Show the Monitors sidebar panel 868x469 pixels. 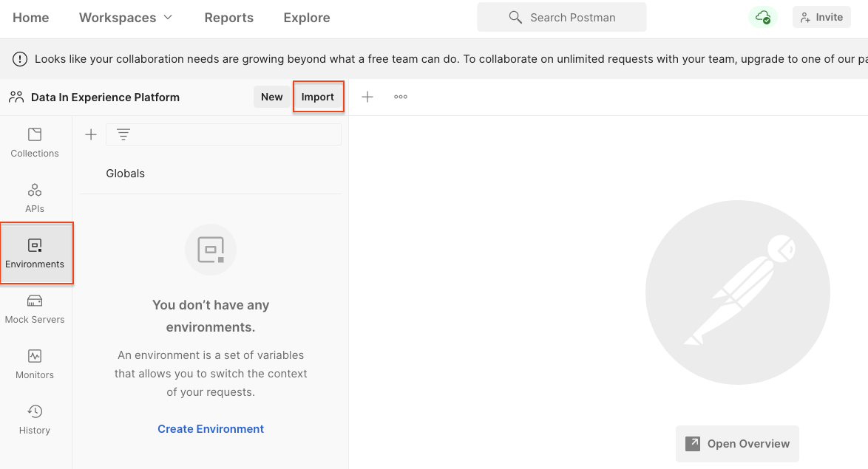click(35, 364)
